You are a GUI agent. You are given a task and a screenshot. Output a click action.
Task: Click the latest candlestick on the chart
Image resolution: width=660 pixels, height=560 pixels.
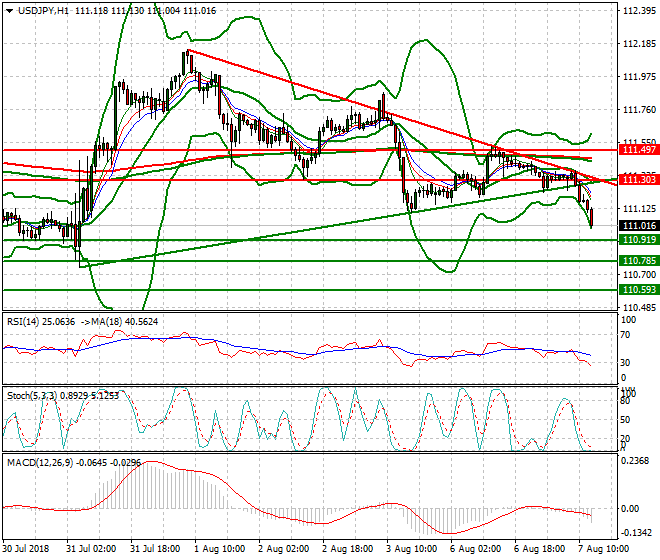pos(591,215)
